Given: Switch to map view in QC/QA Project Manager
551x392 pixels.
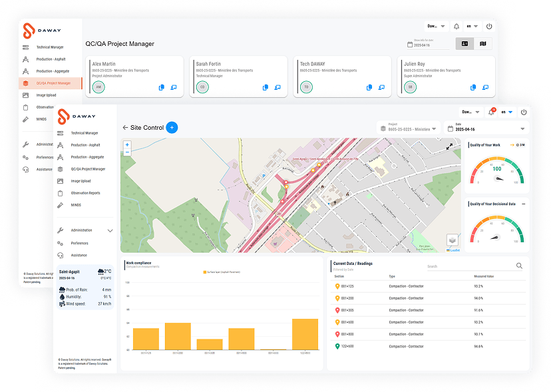Looking at the screenshot, I should [483, 44].
